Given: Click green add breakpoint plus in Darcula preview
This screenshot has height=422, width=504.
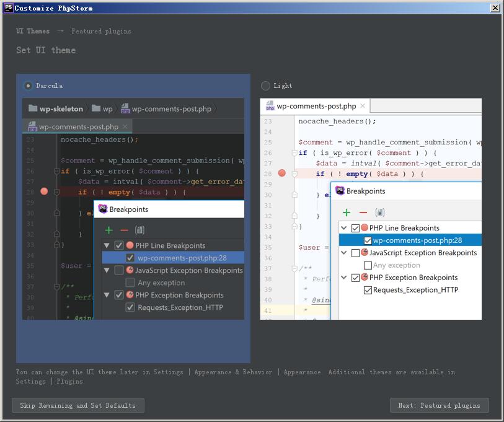Looking at the screenshot, I should point(109,230).
